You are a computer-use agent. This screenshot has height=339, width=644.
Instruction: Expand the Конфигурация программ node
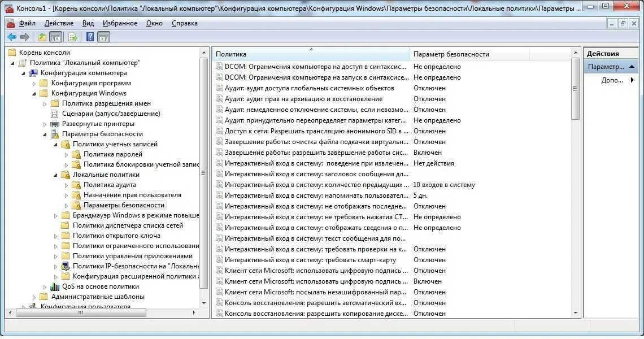coord(34,83)
